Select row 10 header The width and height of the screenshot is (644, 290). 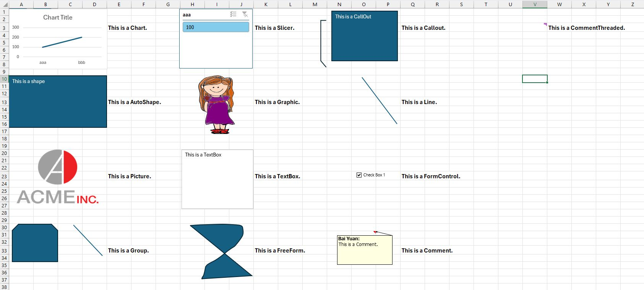(4, 79)
